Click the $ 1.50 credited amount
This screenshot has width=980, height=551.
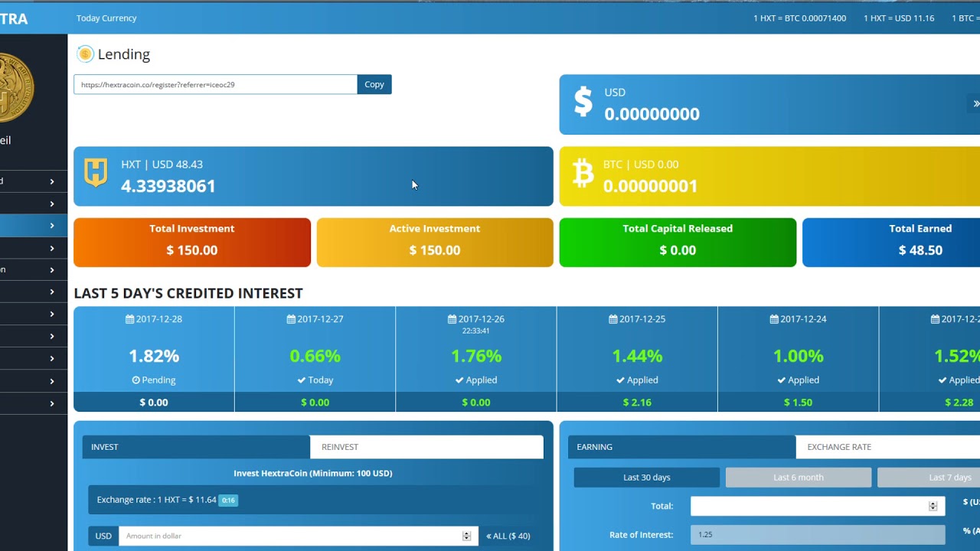(x=798, y=403)
